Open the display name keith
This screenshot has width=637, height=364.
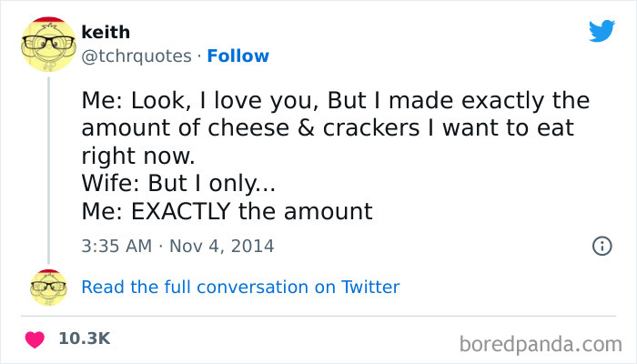(x=106, y=33)
